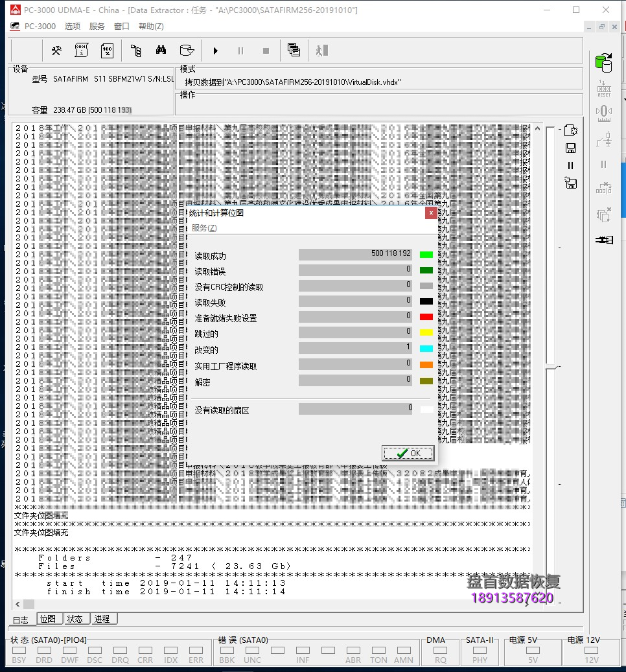The height and width of the screenshot is (672, 626).
Task: Click the exit icon at toolbar right
Action: pyautogui.click(x=321, y=50)
